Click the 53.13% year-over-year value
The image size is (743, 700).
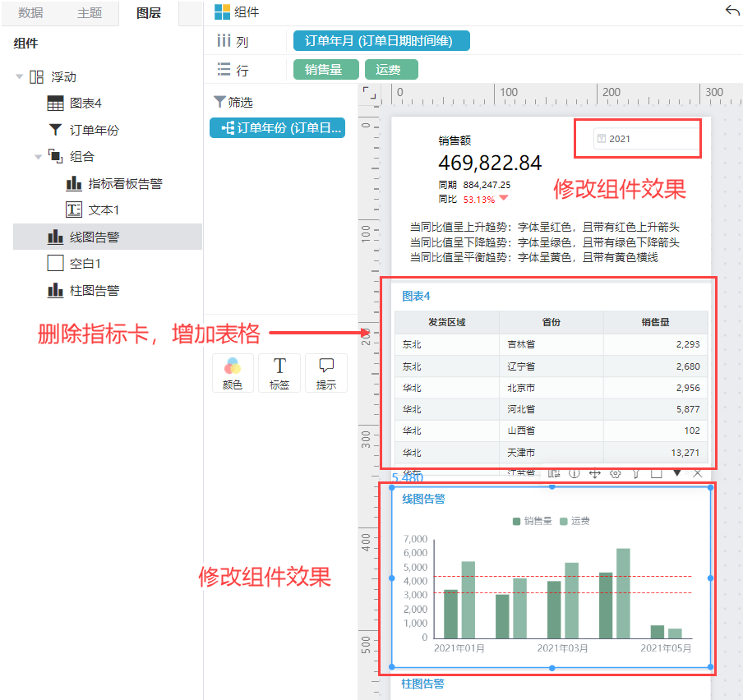coord(478,200)
